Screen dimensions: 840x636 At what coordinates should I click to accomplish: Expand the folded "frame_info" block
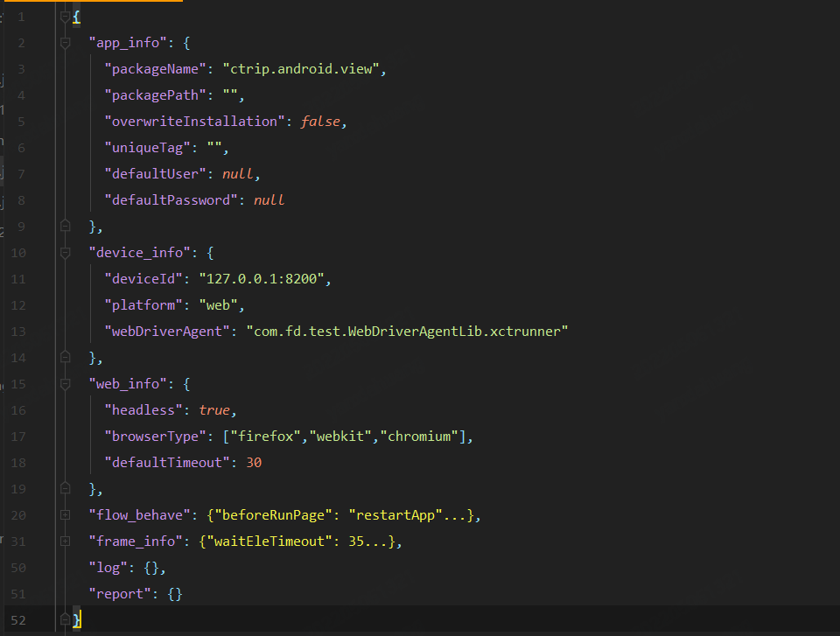click(65, 542)
